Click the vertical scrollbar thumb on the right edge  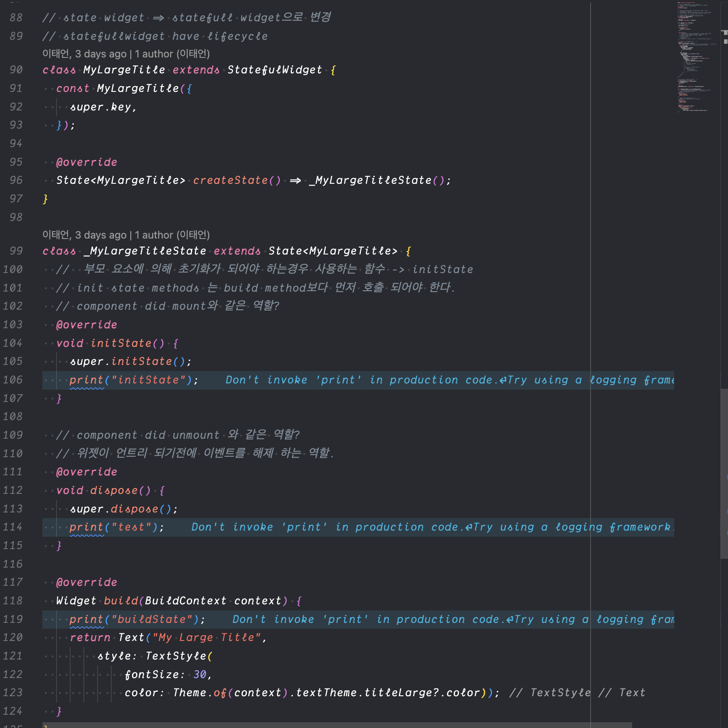[724, 474]
